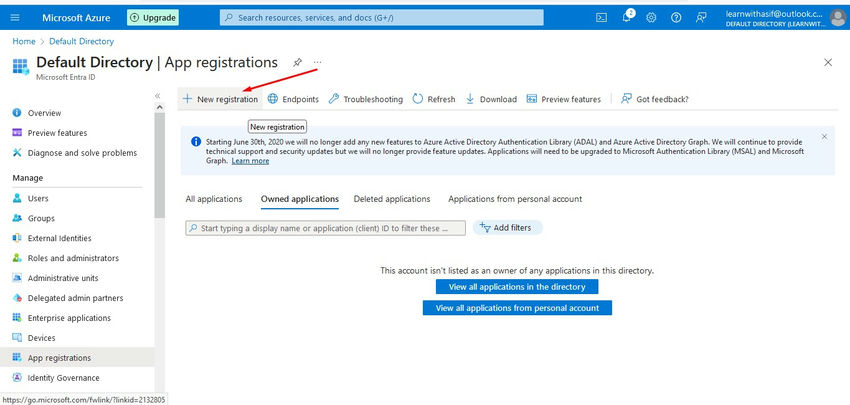Open Cloud Shell from the top bar

(601, 17)
